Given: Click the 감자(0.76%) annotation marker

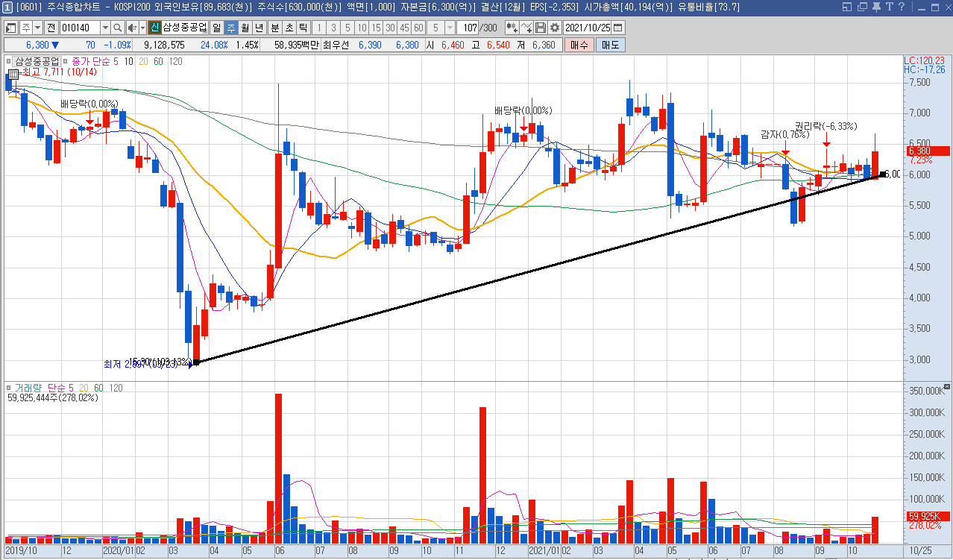Looking at the screenshot, I should [784, 135].
